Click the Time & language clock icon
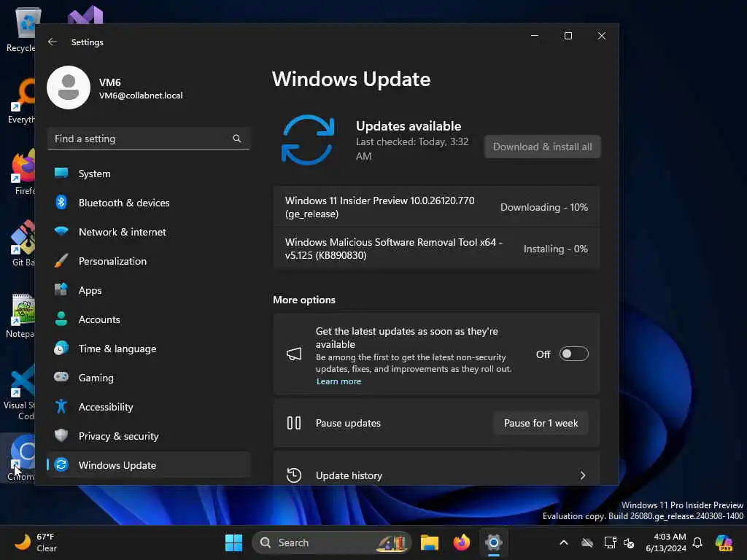 pyautogui.click(x=61, y=348)
